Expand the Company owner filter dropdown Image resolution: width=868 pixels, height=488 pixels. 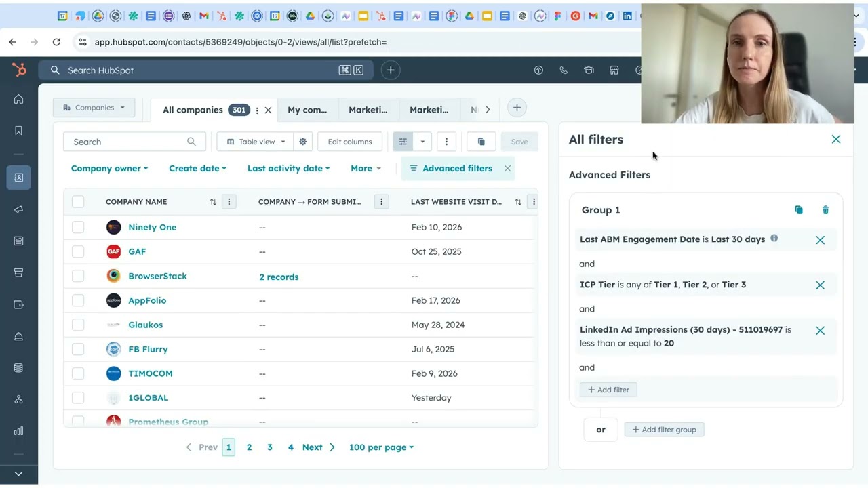point(109,169)
